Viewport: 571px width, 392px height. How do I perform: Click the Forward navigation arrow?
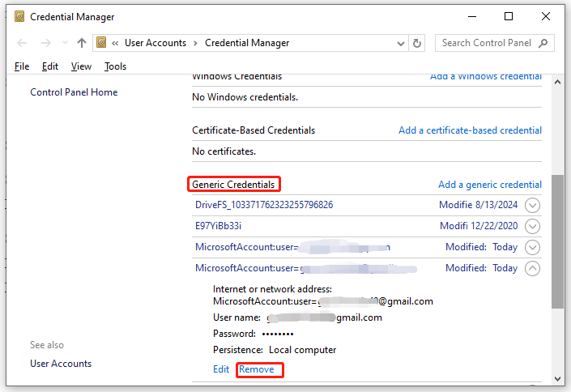(x=46, y=43)
